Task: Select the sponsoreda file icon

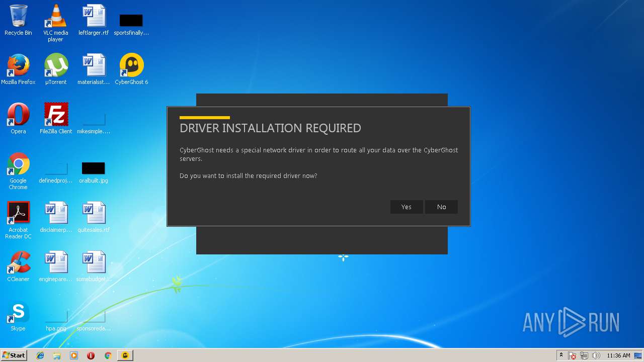Action: [x=94, y=320]
